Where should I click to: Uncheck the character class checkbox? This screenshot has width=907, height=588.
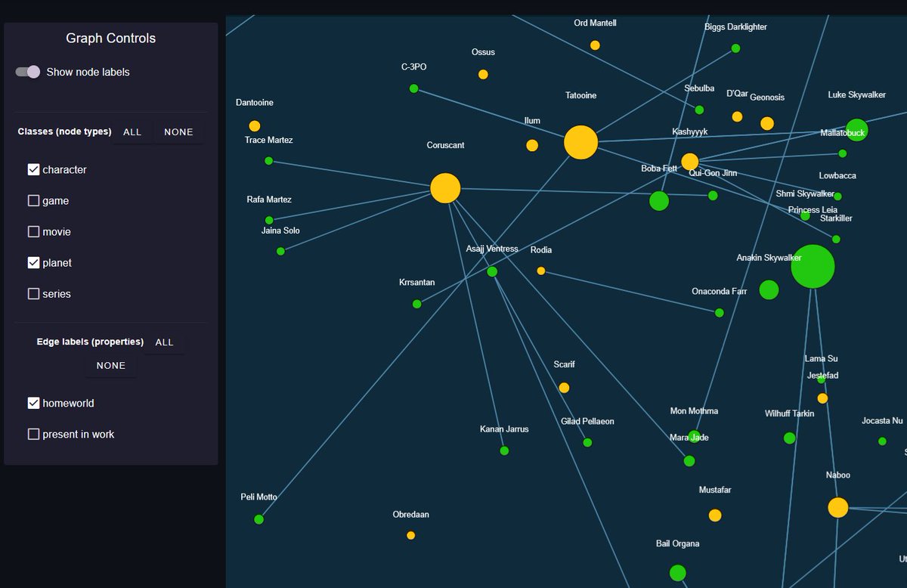[x=33, y=169]
